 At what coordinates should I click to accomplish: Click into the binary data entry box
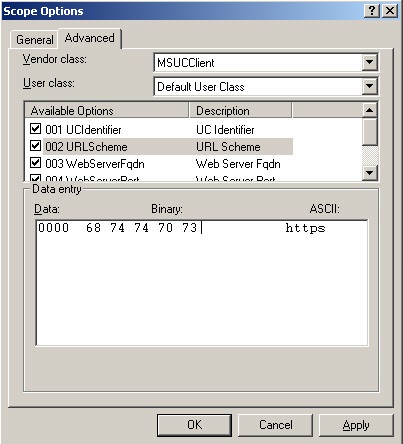pyautogui.click(x=202, y=283)
